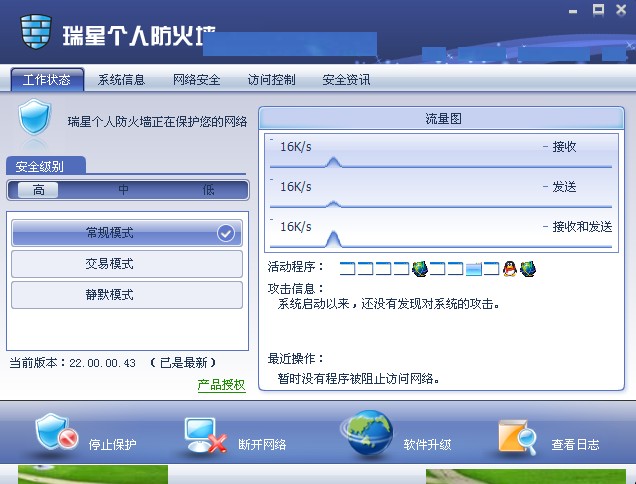Click the checkmark on 常规模式

point(226,233)
